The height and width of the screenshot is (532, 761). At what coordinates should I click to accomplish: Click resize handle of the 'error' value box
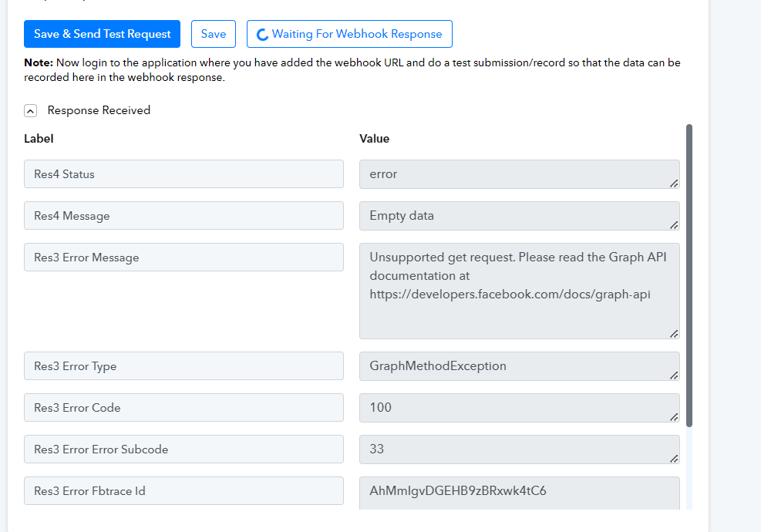tap(674, 184)
